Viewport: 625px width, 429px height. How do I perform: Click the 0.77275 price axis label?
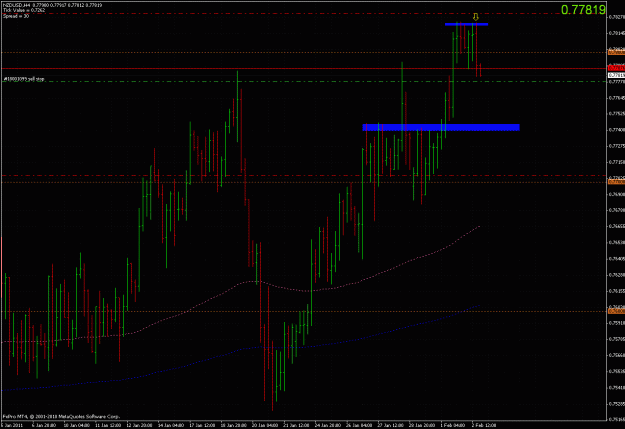617,146
